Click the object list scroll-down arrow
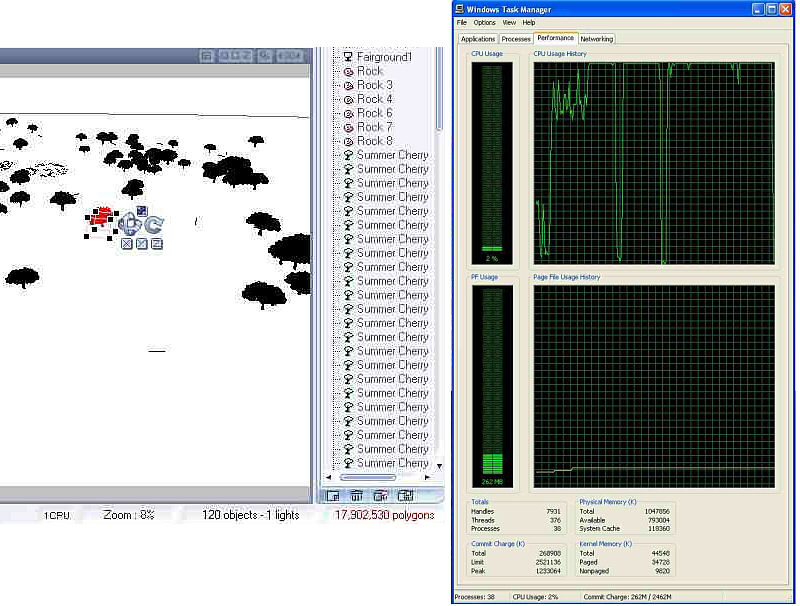 438,465
